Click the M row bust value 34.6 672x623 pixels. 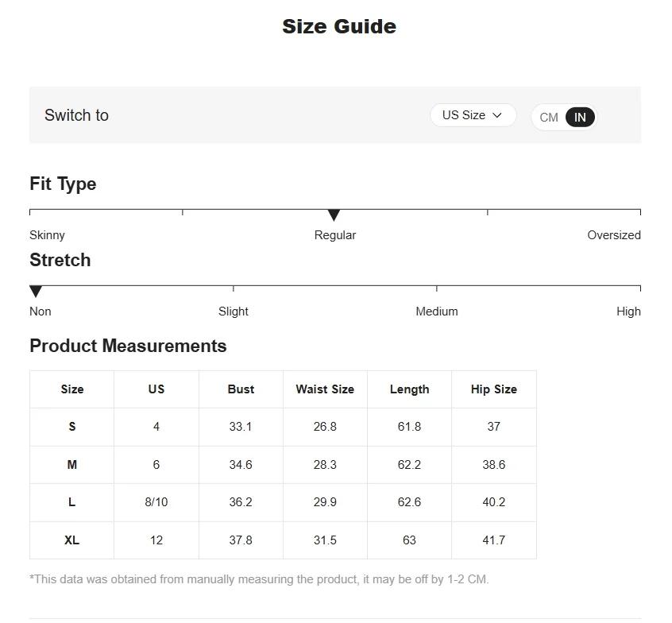coord(241,465)
